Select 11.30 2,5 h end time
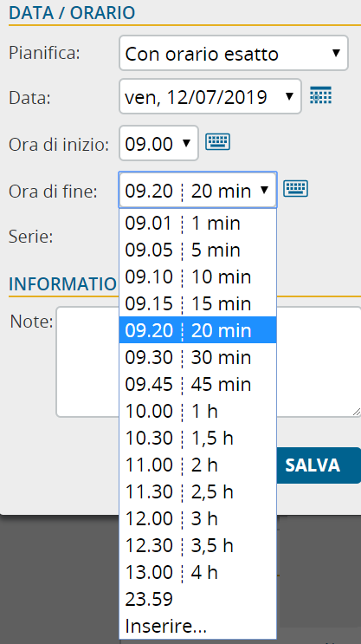Screen dimensions: 361x644 [197, 491]
